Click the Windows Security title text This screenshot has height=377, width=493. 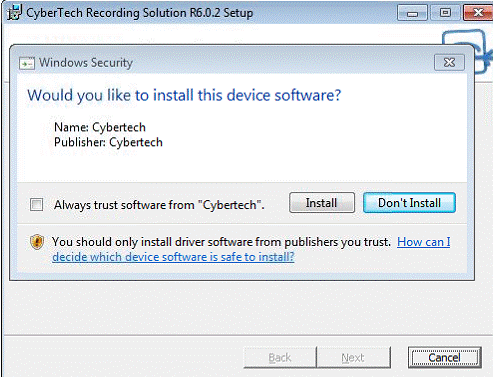86,63
